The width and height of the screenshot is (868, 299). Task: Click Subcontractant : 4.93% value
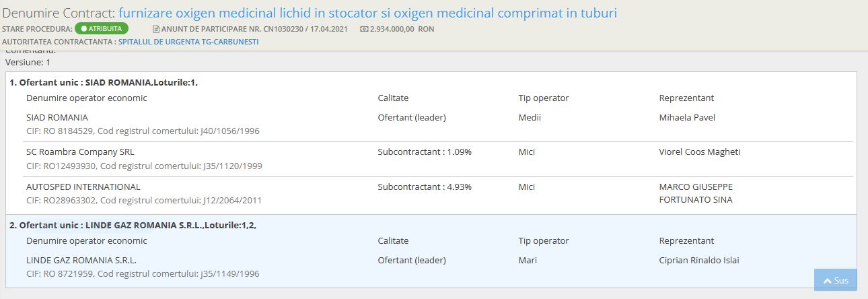(x=425, y=187)
